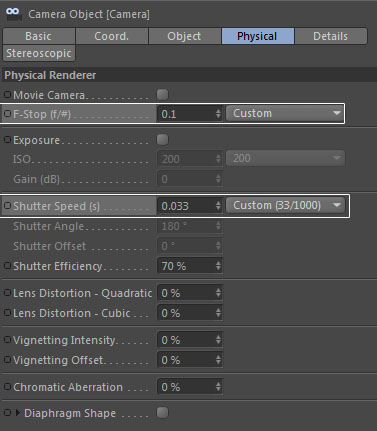The image size is (377, 431).
Task: Check the Diaphragm Shape checkbox
Action: tap(163, 413)
